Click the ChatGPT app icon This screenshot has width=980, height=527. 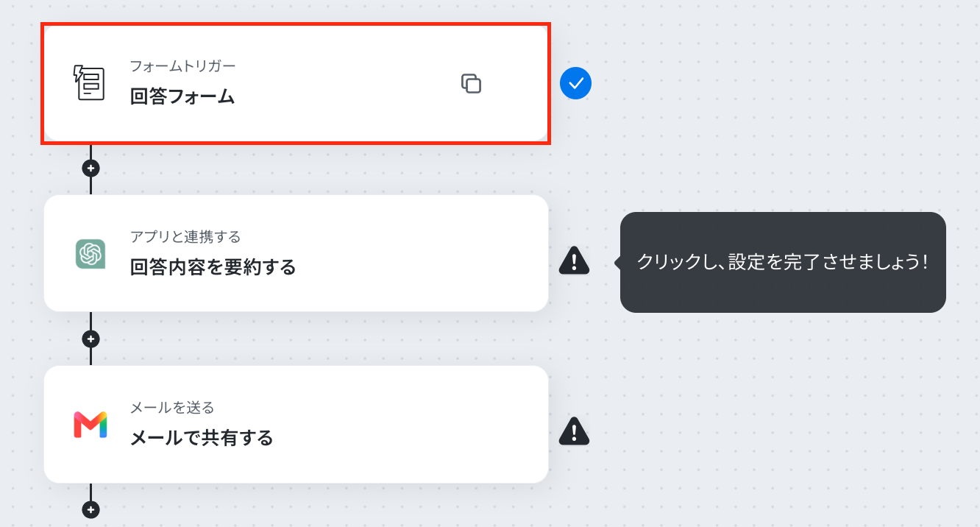pos(90,254)
